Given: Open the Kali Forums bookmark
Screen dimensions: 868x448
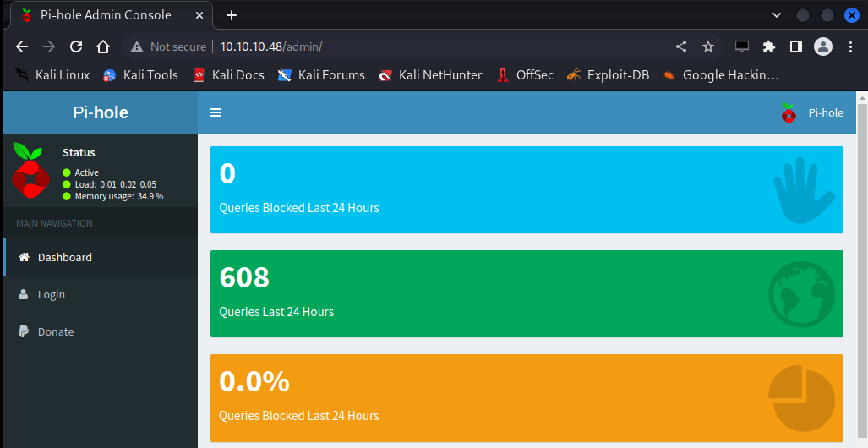Looking at the screenshot, I should [x=321, y=74].
